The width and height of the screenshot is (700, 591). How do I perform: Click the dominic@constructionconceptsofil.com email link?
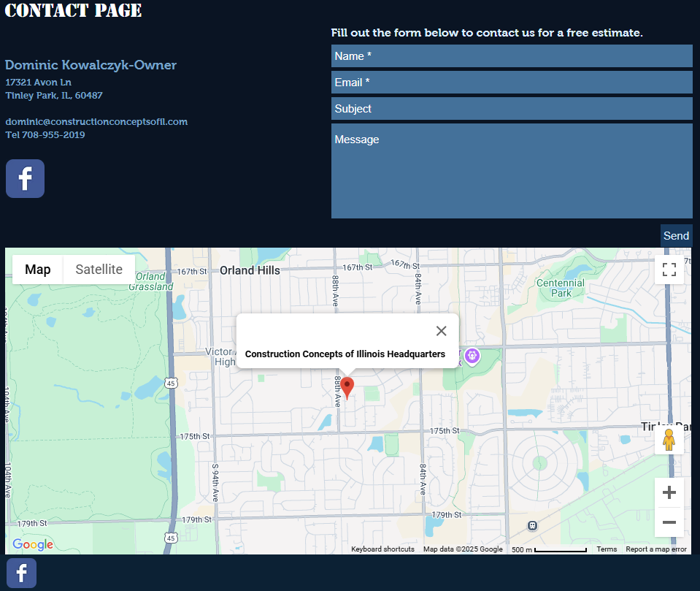96,122
